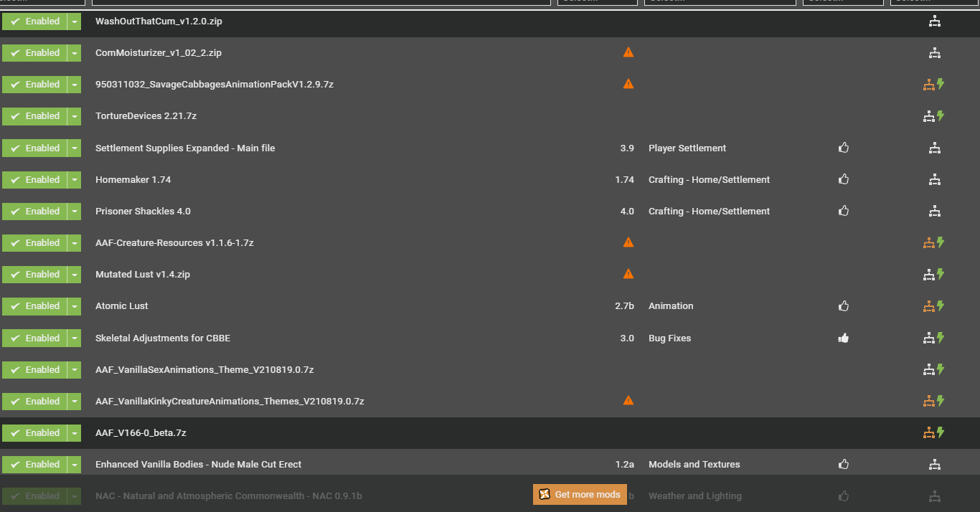Click warning triangle for Mutated Lust v1.4.zip
Viewport: 980px width, 512px height.
pyautogui.click(x=628, y=274)
